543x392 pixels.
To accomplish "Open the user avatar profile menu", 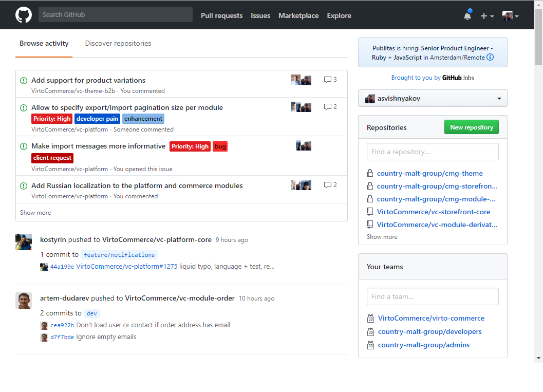I will tap(510, 16).
